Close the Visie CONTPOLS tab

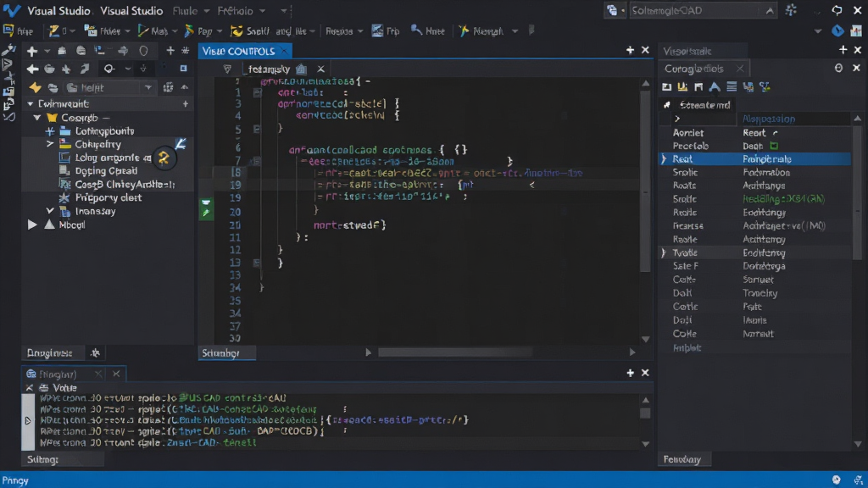285,51
